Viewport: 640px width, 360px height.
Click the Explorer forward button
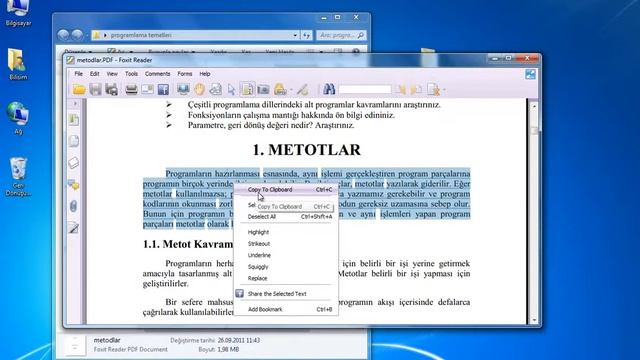77,35
